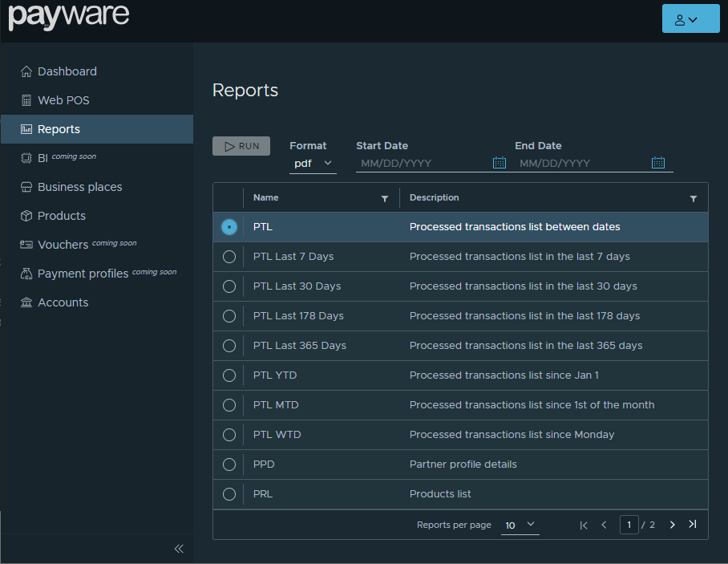728x564 pixels.
Task: Jump to first reports page arrow
Action: click(584, 525)
